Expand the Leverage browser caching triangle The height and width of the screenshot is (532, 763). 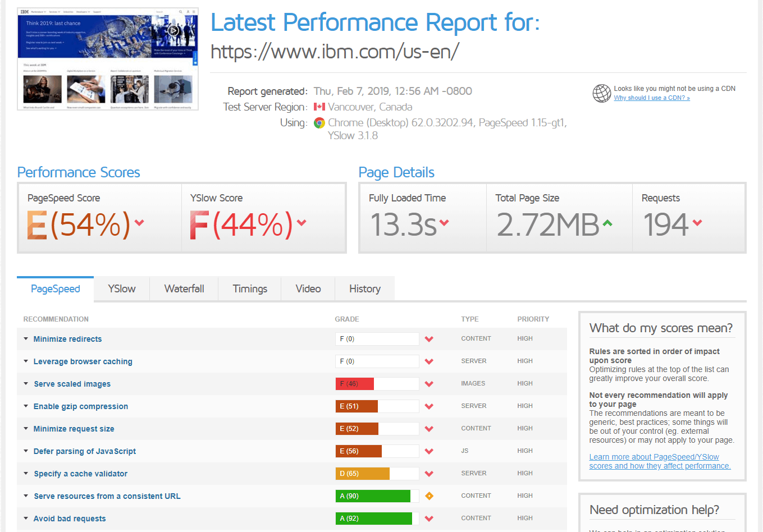pyautogui.click(x=26, y=361)
